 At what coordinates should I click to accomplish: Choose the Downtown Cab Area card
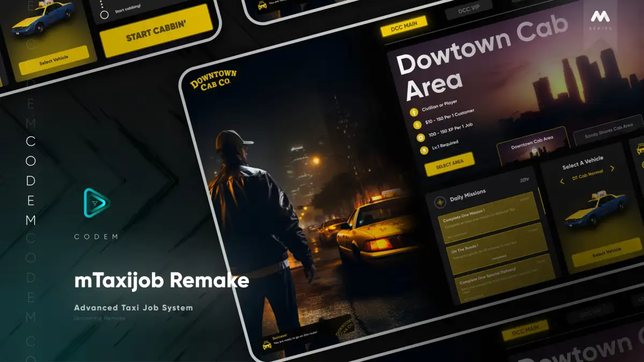(533, 145)
